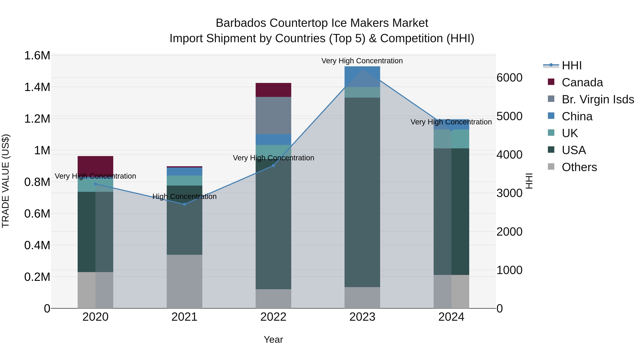Click the UK segment of 2024 bar
The width and height of the screenshot is (644, 362).
tap(451, 139)
